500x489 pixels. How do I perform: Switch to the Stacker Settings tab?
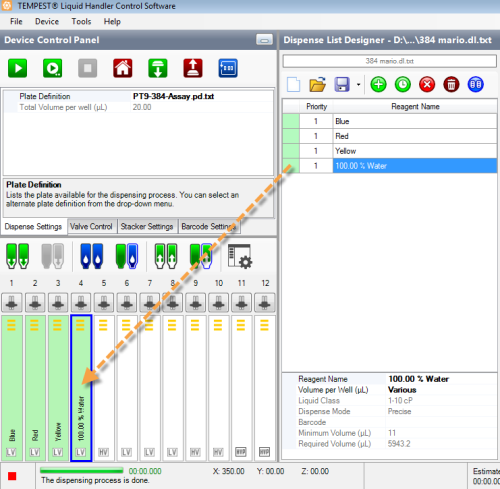click(147, 227)
